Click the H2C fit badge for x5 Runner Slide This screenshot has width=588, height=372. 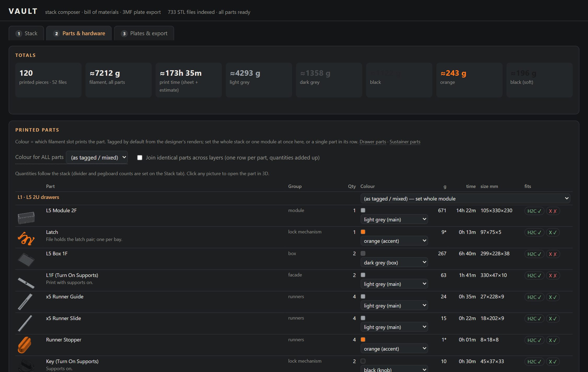(x=534, y=318)
